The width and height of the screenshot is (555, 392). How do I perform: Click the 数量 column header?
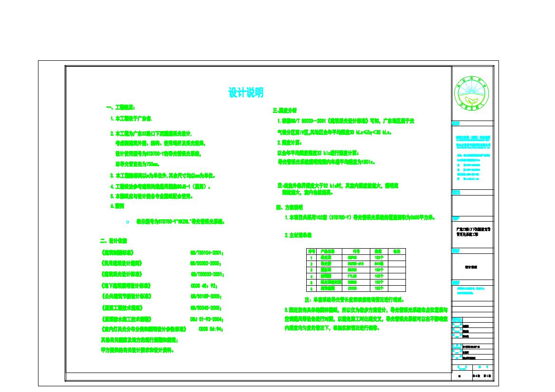(x=378, y=251)
